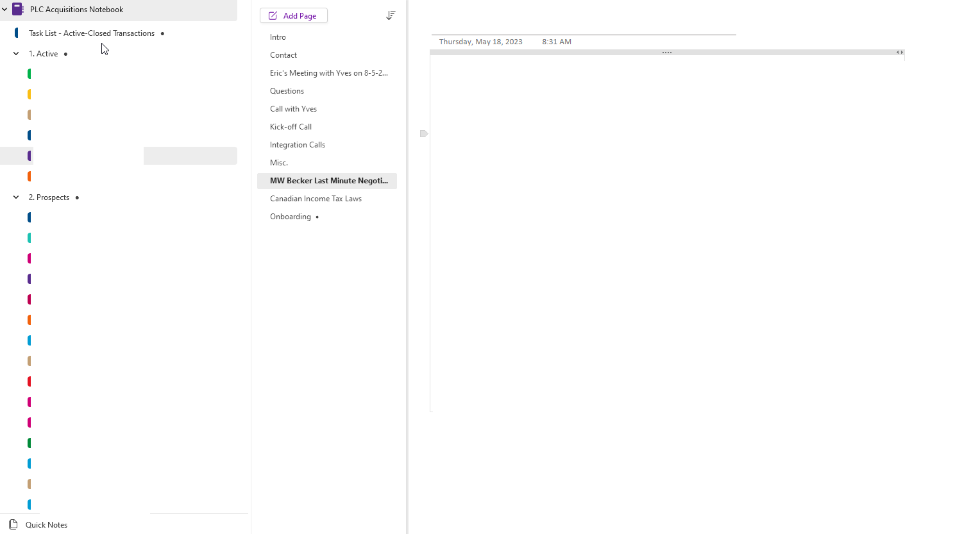Open the page sort order icon
The width and height of the screenshot is (980, 534).
[x=391, y=15]
